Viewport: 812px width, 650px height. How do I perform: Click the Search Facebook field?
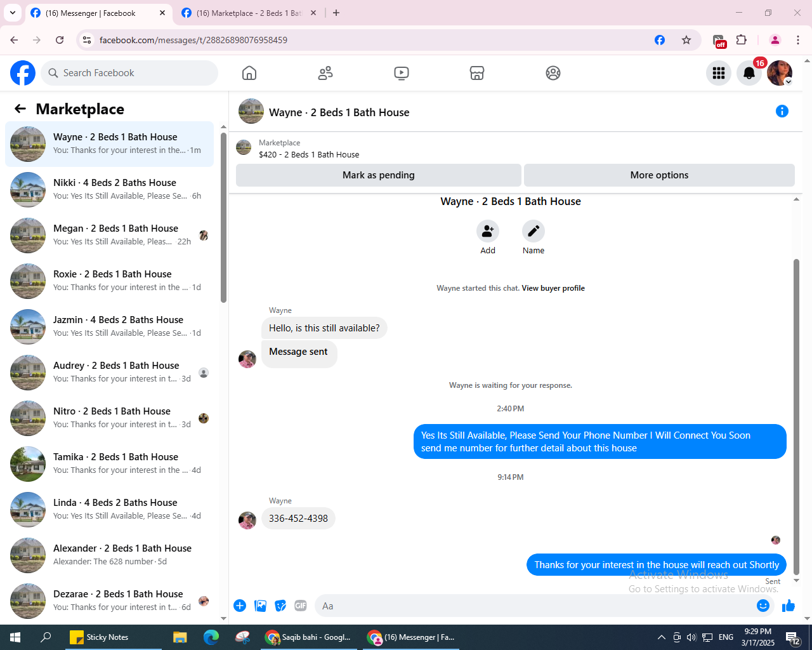129,73
